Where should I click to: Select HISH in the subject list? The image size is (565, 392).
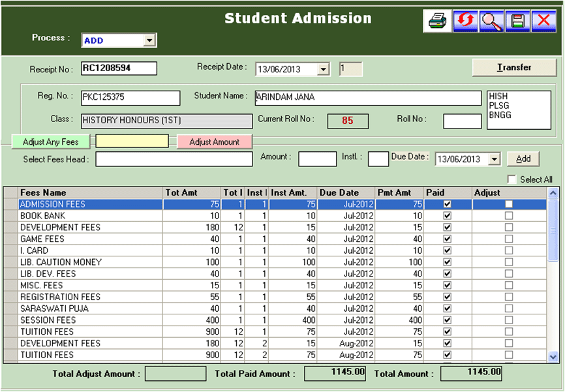[x=498, y=96]
